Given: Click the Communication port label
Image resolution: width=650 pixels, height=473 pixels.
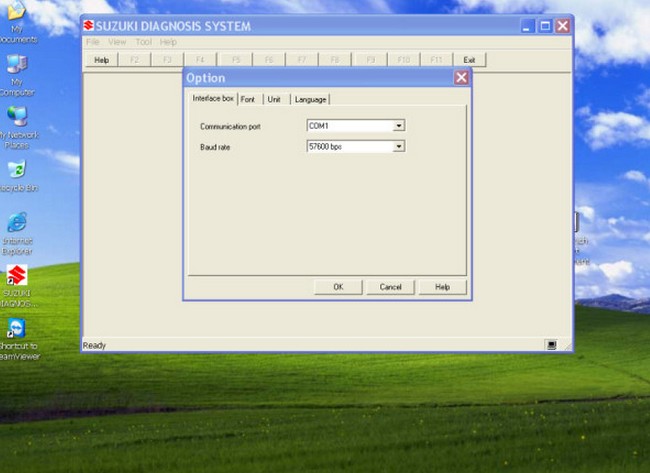Looking at the screenshot, I should 230,126.
